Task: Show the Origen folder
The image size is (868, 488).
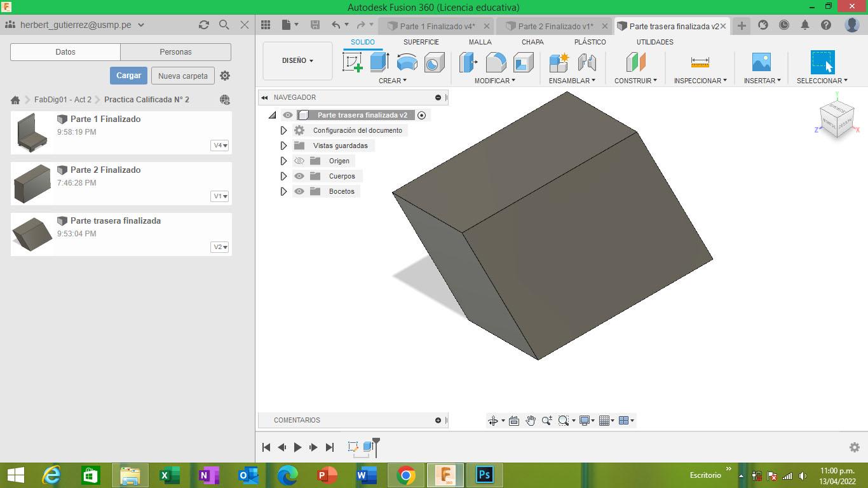Action: click(299, 161)
